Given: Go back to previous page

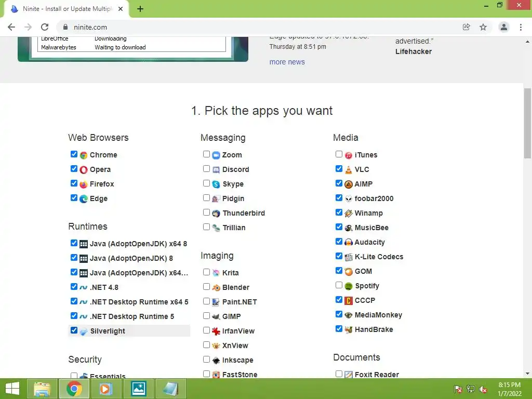Looking at the screenshot, I should tap(11, 27).
